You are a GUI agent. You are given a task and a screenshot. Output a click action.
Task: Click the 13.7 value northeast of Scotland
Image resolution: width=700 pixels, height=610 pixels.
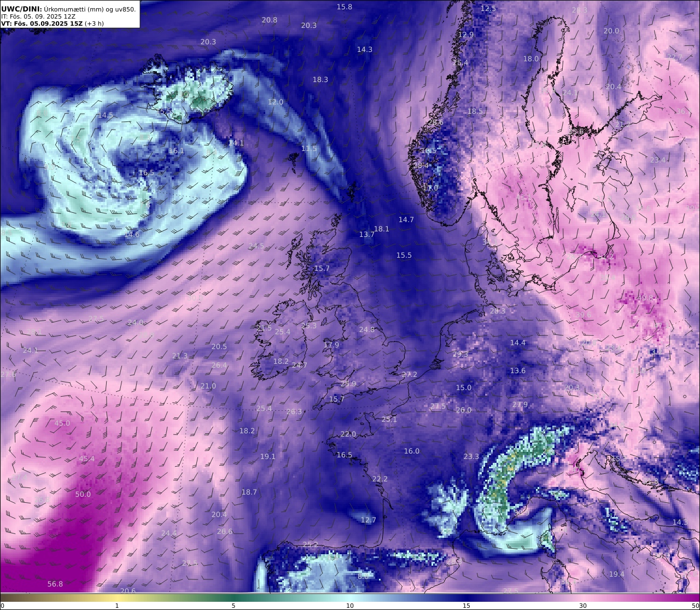tap(367, 235)
